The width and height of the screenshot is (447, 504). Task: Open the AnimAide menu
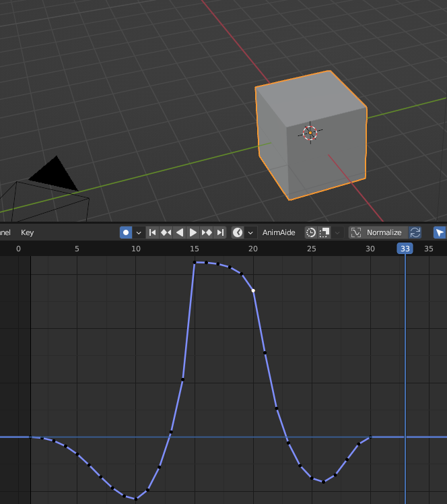279,232
